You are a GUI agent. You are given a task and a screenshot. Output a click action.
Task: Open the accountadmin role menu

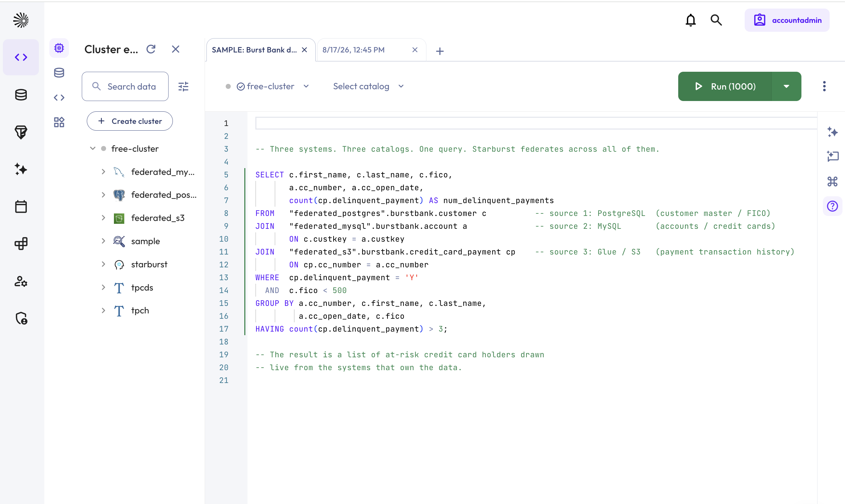point(787,20)
